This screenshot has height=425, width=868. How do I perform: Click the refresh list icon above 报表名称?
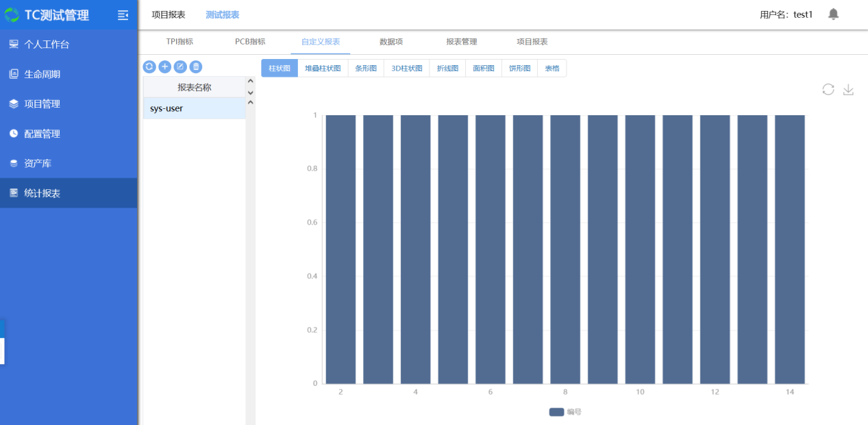[x=149, y=66]
